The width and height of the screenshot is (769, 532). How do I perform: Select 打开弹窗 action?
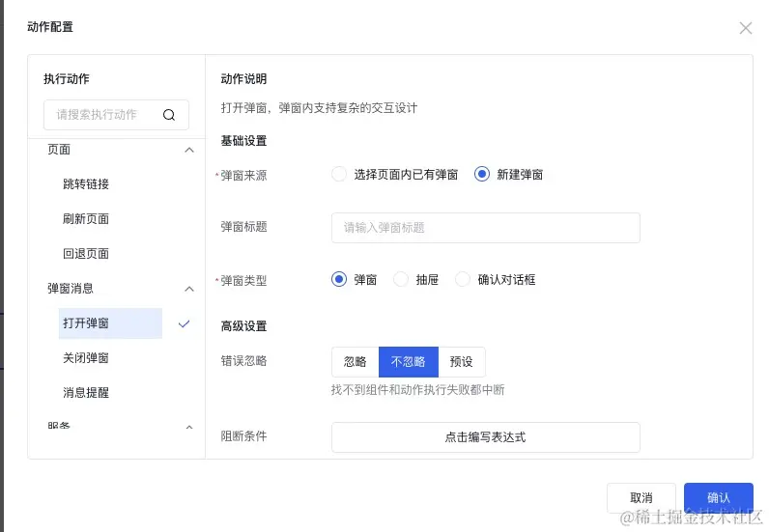pyautogui.click(x=110, y=323)
